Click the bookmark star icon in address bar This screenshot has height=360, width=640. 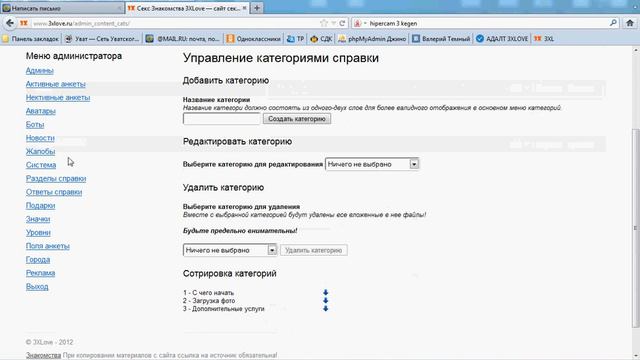[324, 23]
